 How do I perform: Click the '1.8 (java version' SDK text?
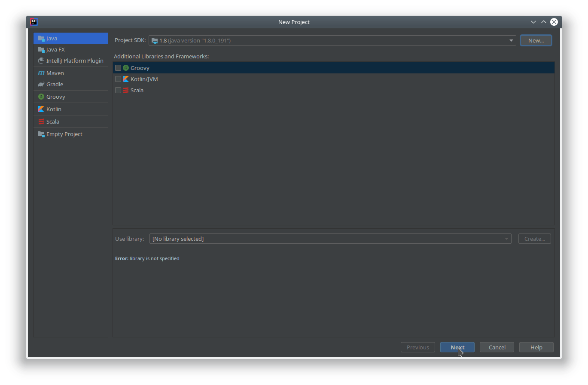coord(195,40)
